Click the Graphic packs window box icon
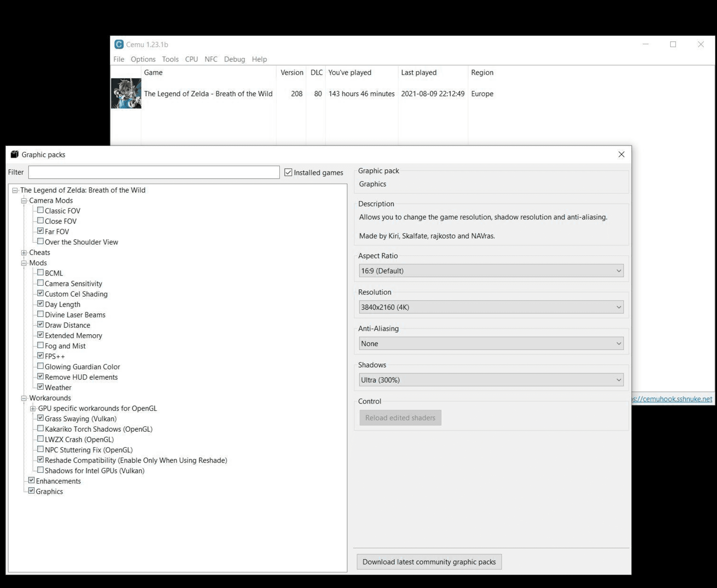The height and width of the screenshot is (588, 717). click(14, 154)
